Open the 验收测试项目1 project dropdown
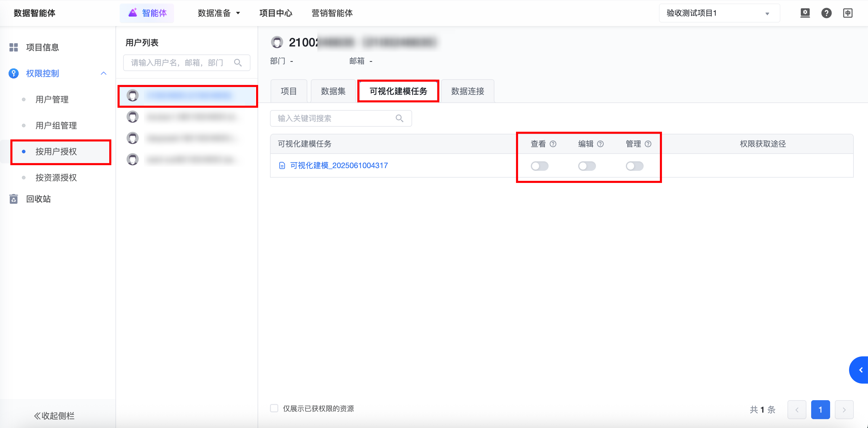 [719, 13]
